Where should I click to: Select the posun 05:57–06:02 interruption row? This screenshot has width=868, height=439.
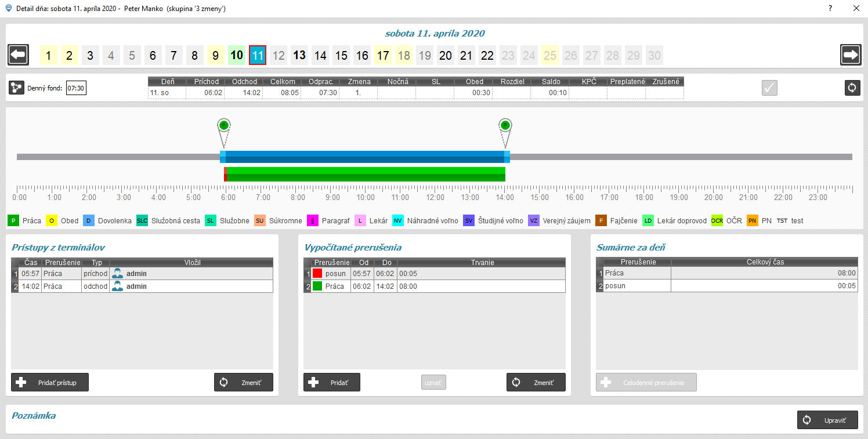click(x=435, y=274)
